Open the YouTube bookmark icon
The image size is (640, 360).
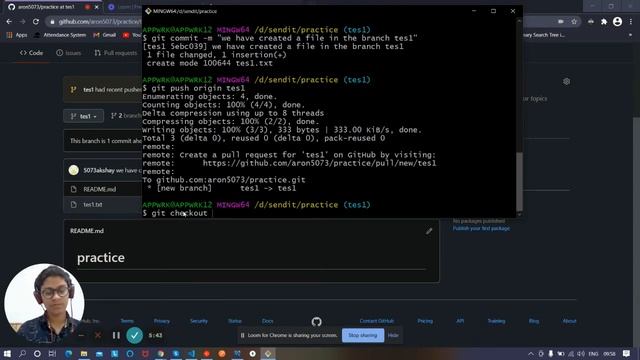click(x=126, y=35)
